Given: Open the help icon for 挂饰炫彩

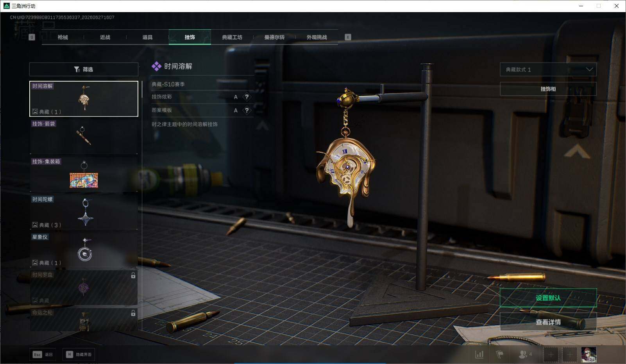Looking at the screenshot, I should (x=247, y=97).
